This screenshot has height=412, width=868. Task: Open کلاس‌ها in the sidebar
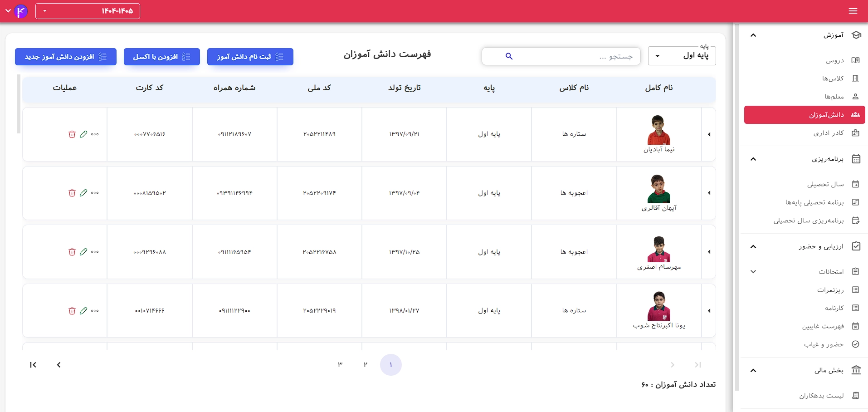(804, 78)
